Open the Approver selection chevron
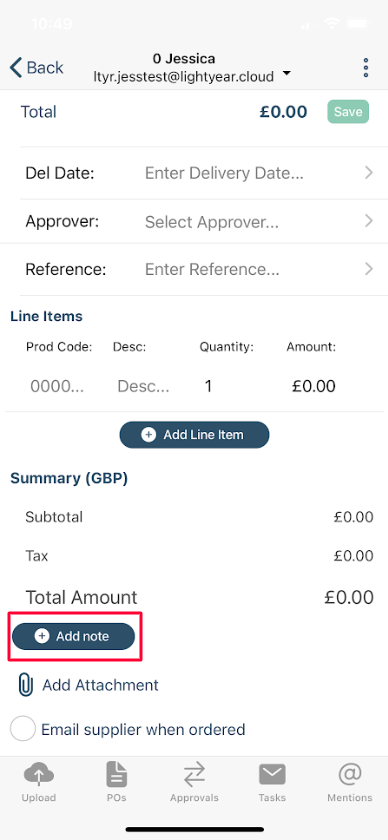This screenshot has height=840, width=388. [369, 221]
